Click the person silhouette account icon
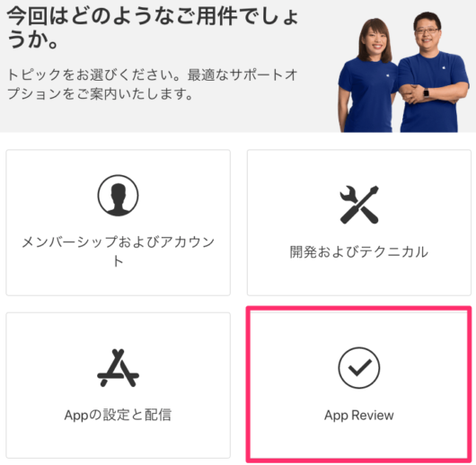 [x=118, y=195]
